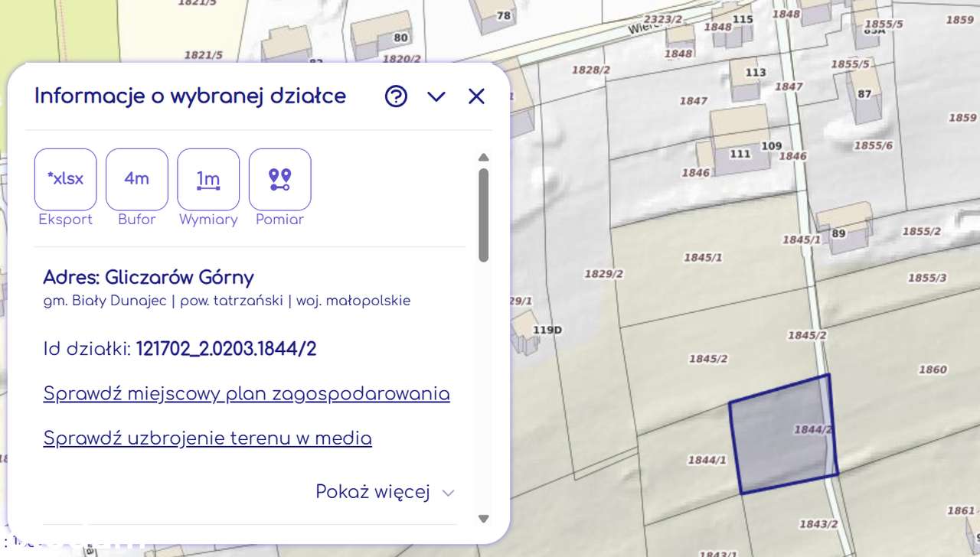The image size is (980, 557).
Task: Click building number 111 on map
Action: click(740, 154)
